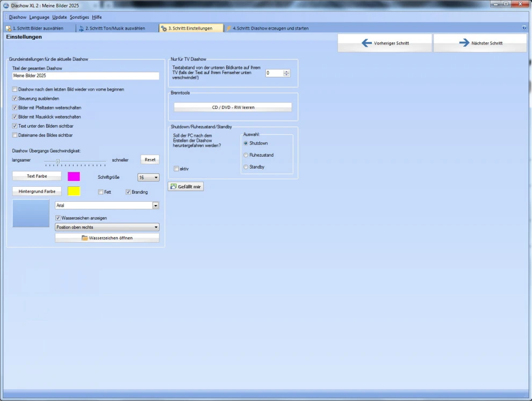Open the Schriftgröße dropdown showing 16
The width and height of the screenshot is (532, 401).
click(148, 177)
